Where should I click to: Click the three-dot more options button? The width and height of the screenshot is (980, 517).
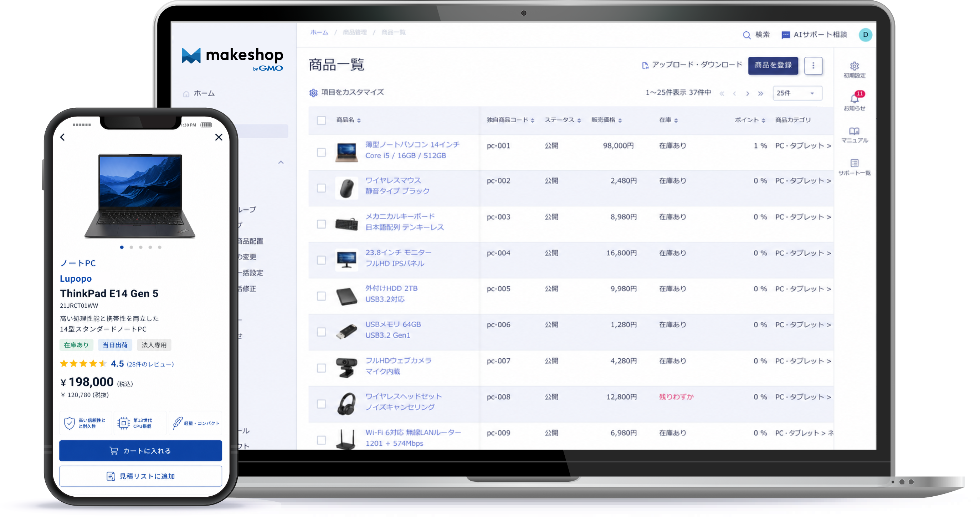point(813,66)
